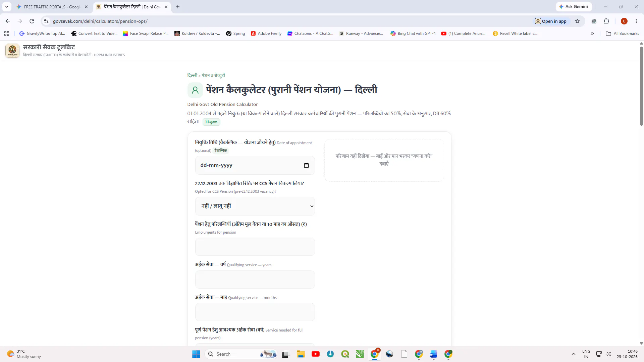Open Chrome three-dot menu
Viewport: 644px width, 362px height.
636,21
